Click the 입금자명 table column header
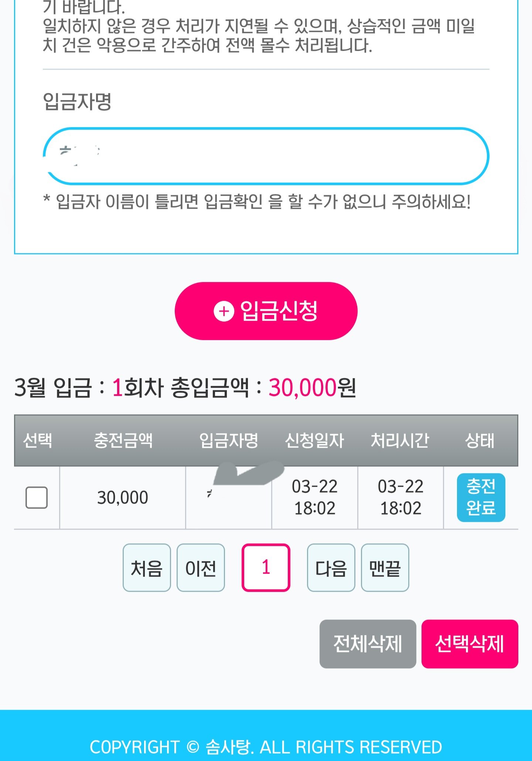 [229, 440]
